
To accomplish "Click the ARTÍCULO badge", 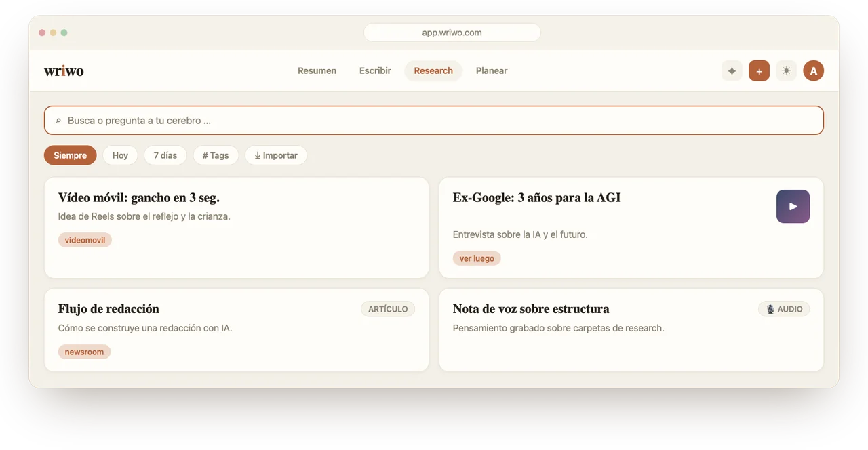I will pyautogui.click(x=388, y=309).
